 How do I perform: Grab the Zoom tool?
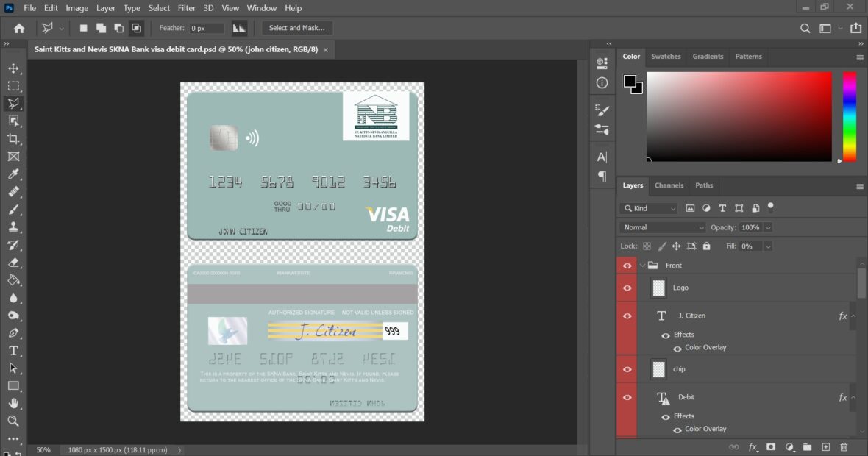(x=13, y=421)
